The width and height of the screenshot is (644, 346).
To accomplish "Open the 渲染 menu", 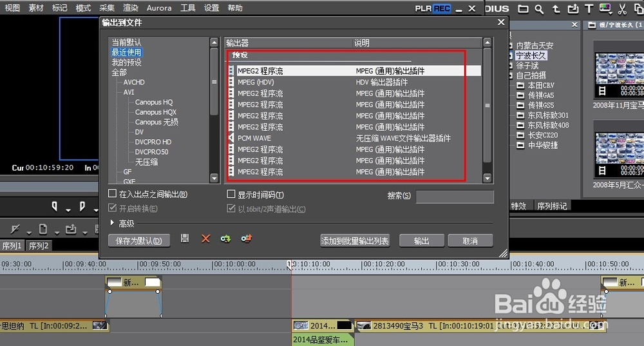I will pos(131,8).
